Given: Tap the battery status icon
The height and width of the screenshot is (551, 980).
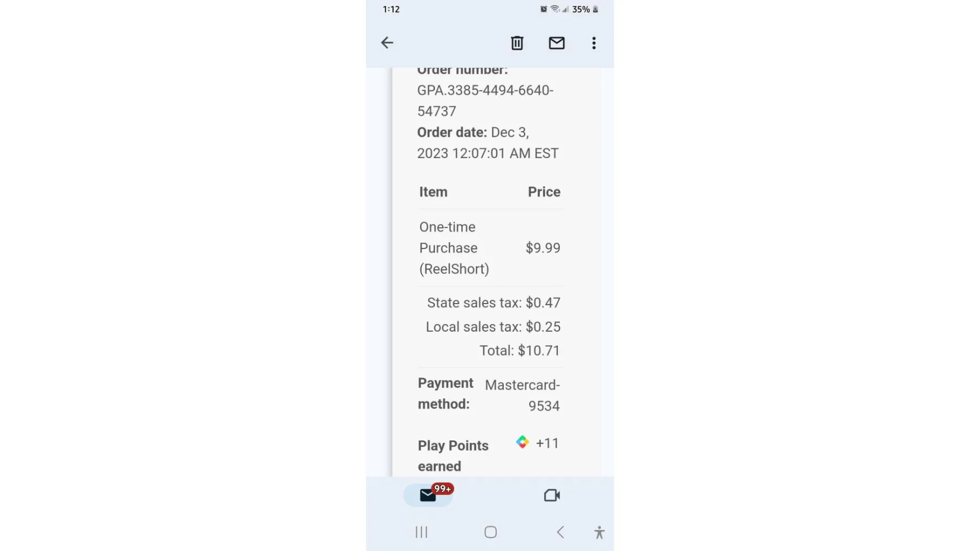Looking at the screenshot, I should 595,9.
